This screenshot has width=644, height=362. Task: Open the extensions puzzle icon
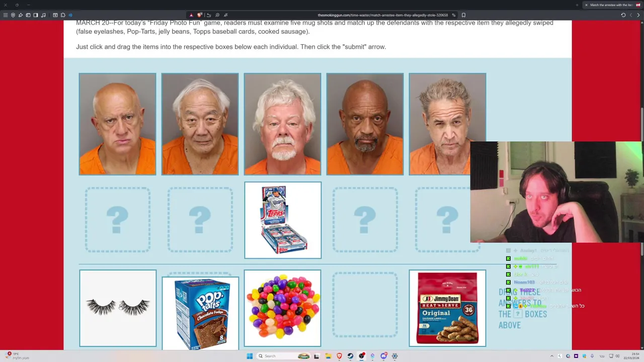(x=63, y=15)
